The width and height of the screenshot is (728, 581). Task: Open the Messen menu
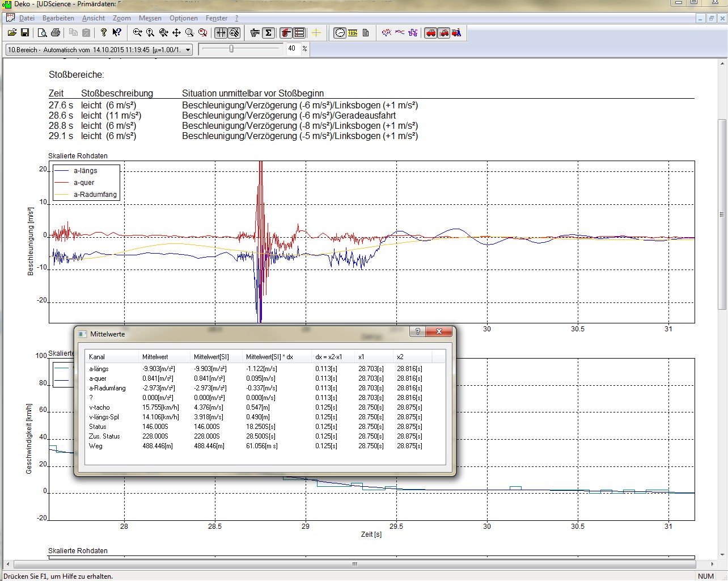(150, 18)
